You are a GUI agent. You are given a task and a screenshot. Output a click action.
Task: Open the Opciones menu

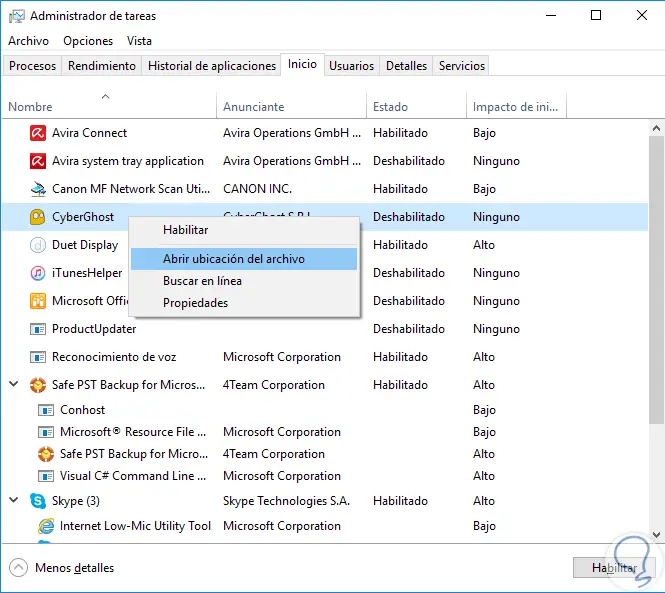pos(88,41)
